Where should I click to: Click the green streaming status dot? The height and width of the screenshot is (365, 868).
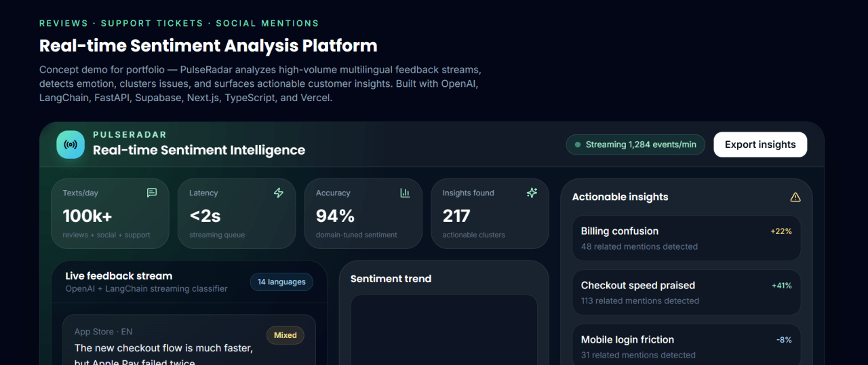(x=578, y=145)
